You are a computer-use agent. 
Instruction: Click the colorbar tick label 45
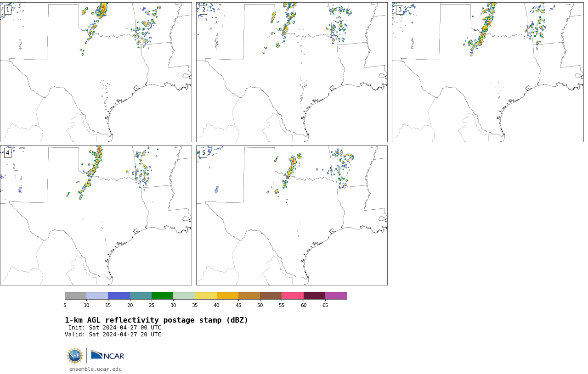[238, 305]
